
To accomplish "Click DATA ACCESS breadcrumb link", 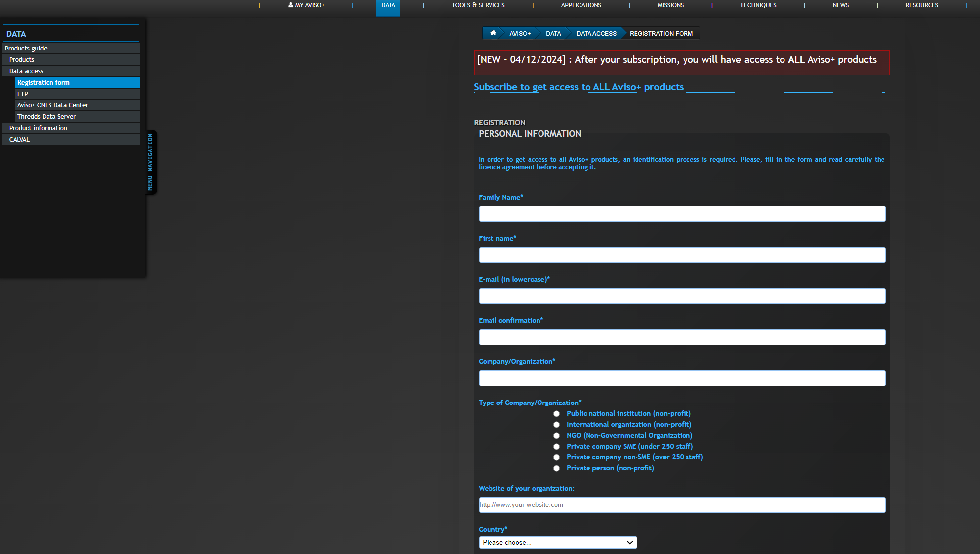I will point(596,34).
